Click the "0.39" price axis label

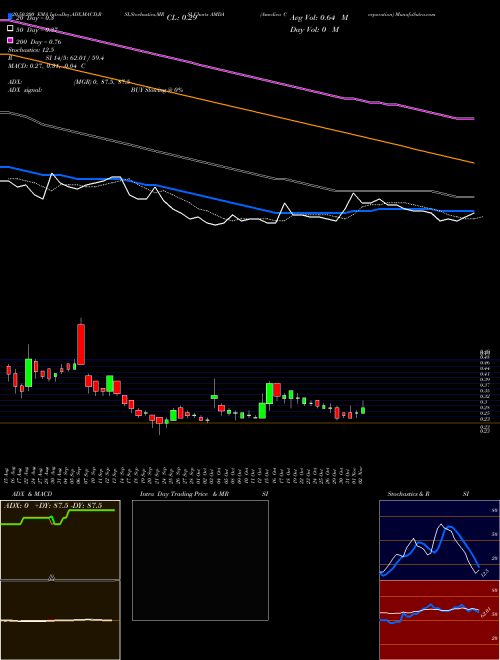point(484,379)
